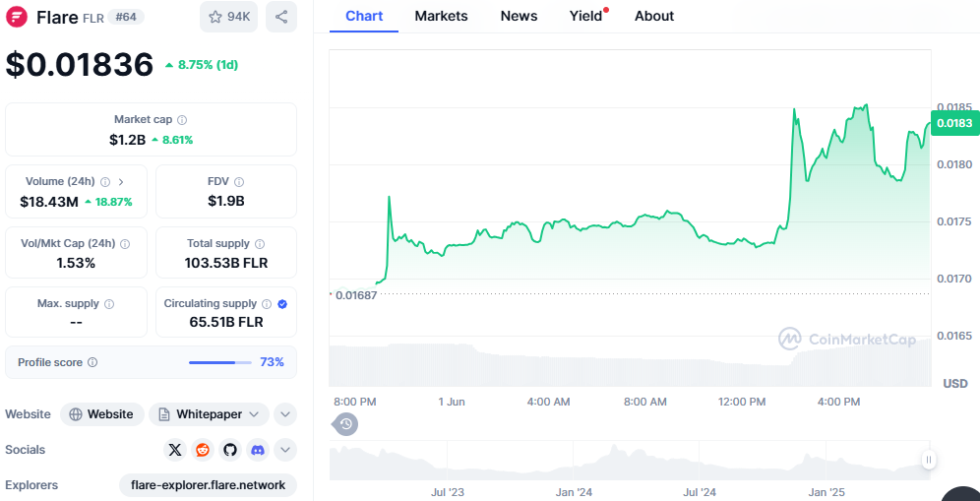Click the 1.53% Vol/Mkt Cap value
Viewport: 980px width, 501px height.
click(x=76, y=263)
